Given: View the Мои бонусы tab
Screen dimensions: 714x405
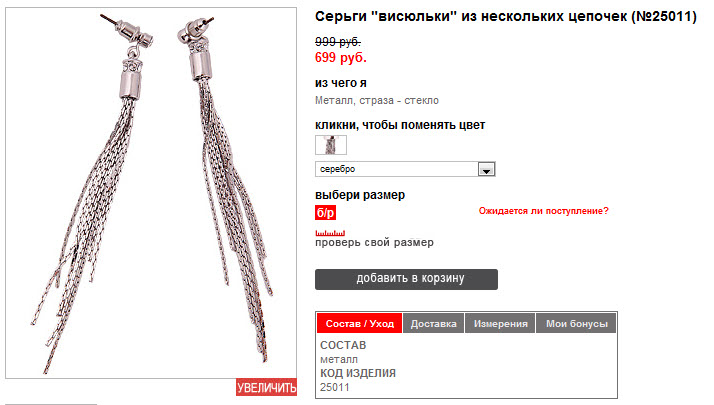Looking at the screenshot, I should click(x=576, y=323).
